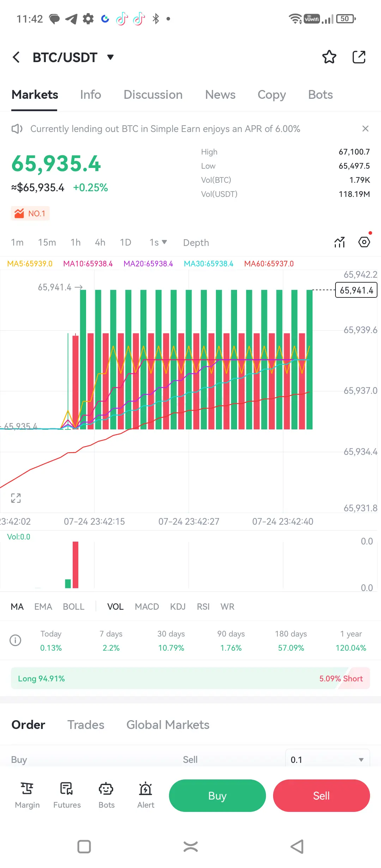The image size is (381, 868).
Task: Tap the MA60:65937.0 legend value
Action: click(269, 264)
